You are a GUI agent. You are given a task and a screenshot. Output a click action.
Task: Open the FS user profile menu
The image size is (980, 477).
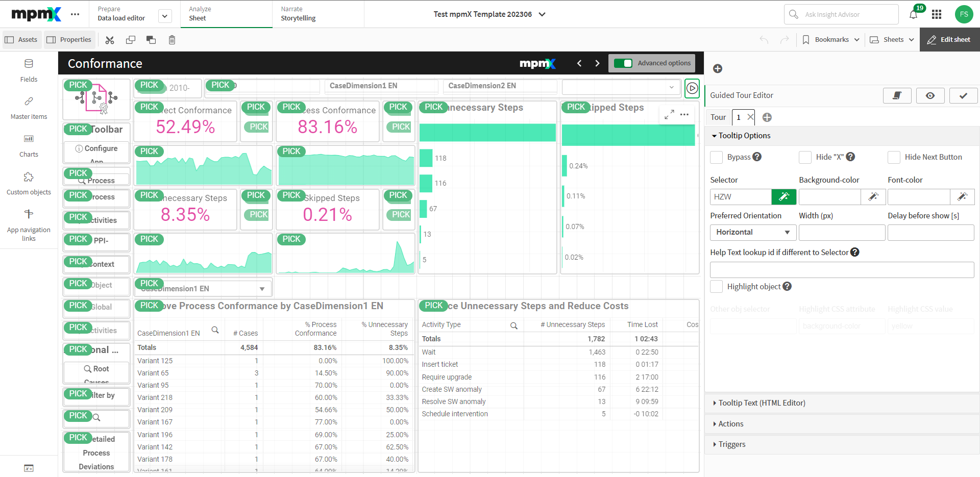click(964, 14)
